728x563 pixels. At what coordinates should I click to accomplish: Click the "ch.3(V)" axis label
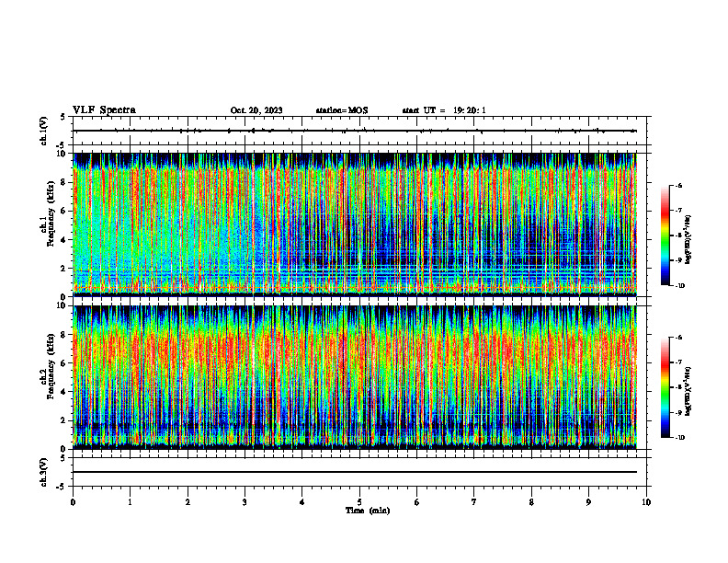pos(43,472)
